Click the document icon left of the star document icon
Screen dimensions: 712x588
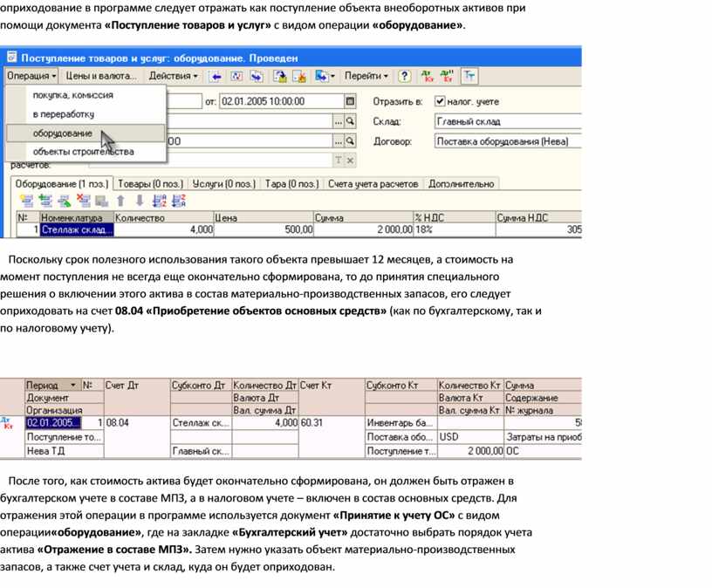[x=280, y=76]
